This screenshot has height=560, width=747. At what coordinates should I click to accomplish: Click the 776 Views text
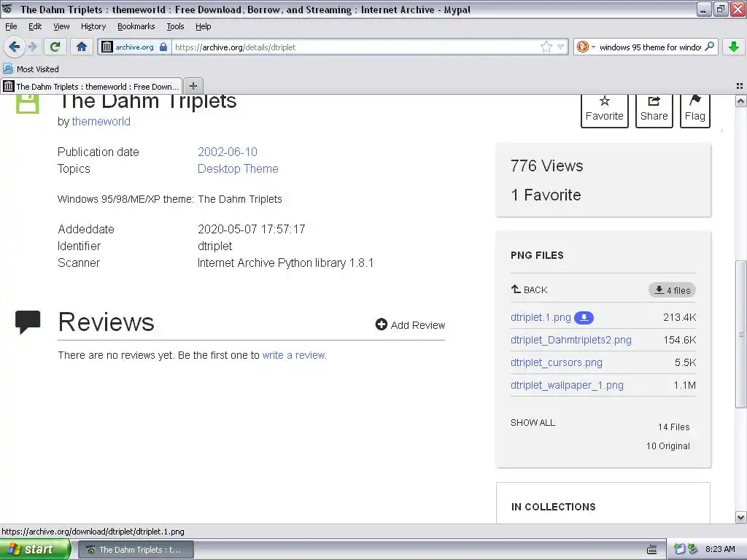point(547,166)
